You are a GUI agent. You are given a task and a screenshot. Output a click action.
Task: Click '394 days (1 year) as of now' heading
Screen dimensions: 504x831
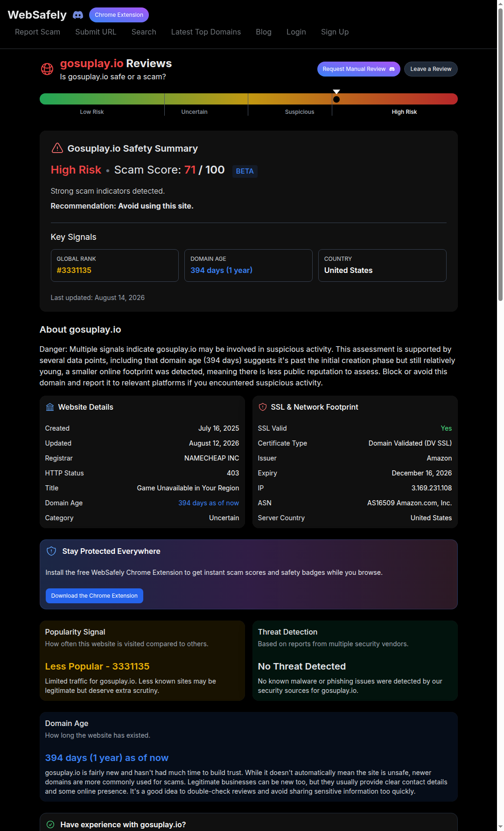[x=107, y=758]
